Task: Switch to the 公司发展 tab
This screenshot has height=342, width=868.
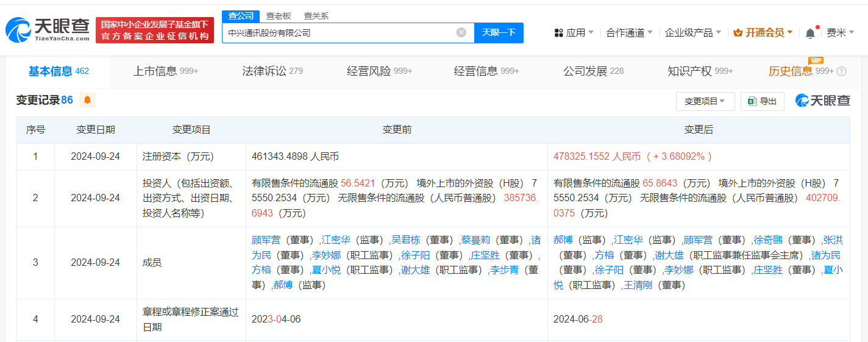Action: (594, 71)
